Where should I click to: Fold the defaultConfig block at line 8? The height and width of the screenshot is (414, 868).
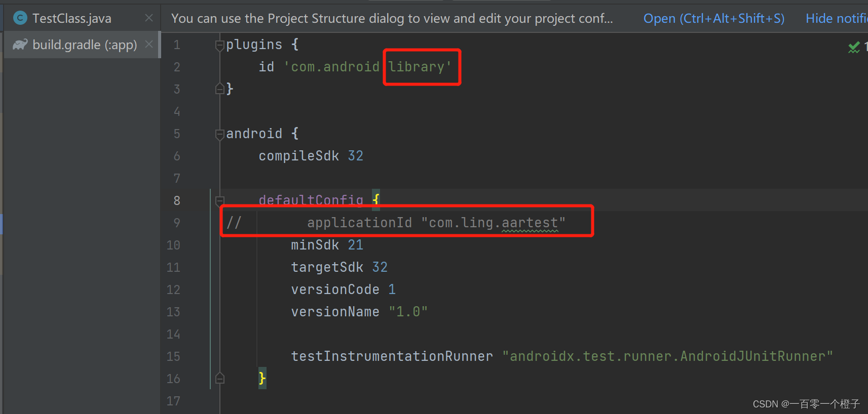pos(220,201)
